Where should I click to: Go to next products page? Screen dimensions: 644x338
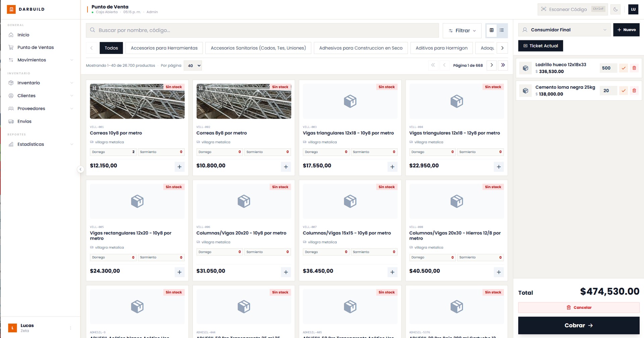coord(492,65)
